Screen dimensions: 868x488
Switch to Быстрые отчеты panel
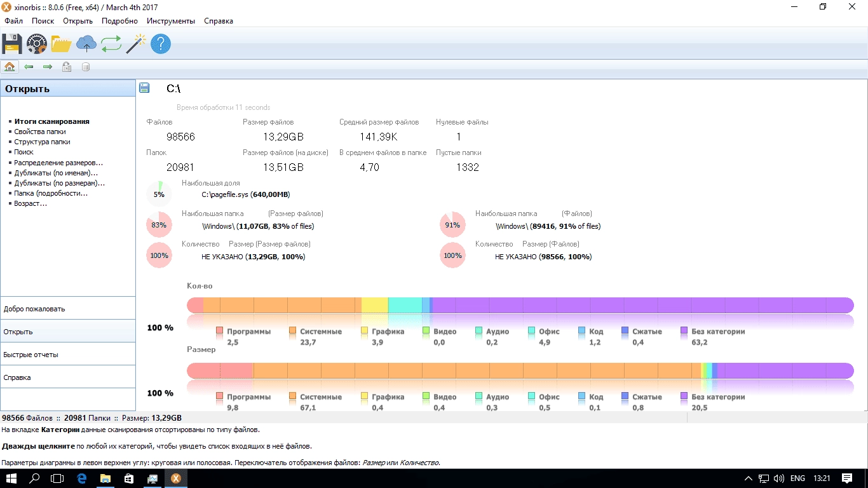(68, 354)
